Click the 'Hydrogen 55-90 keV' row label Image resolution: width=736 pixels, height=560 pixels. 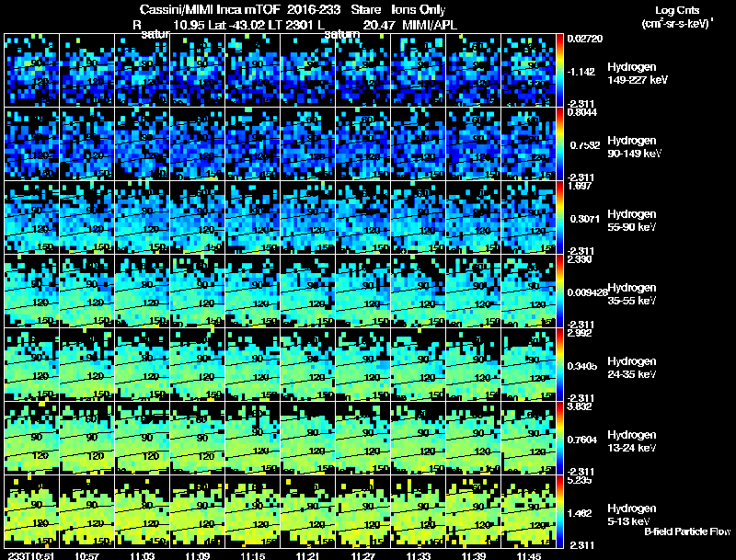632,221
